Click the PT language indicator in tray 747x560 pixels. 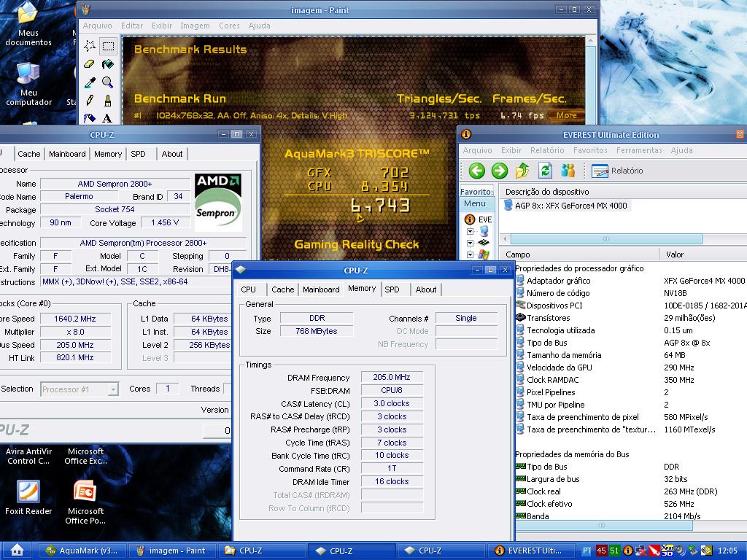pyautogui.click(x=587, y=551)
